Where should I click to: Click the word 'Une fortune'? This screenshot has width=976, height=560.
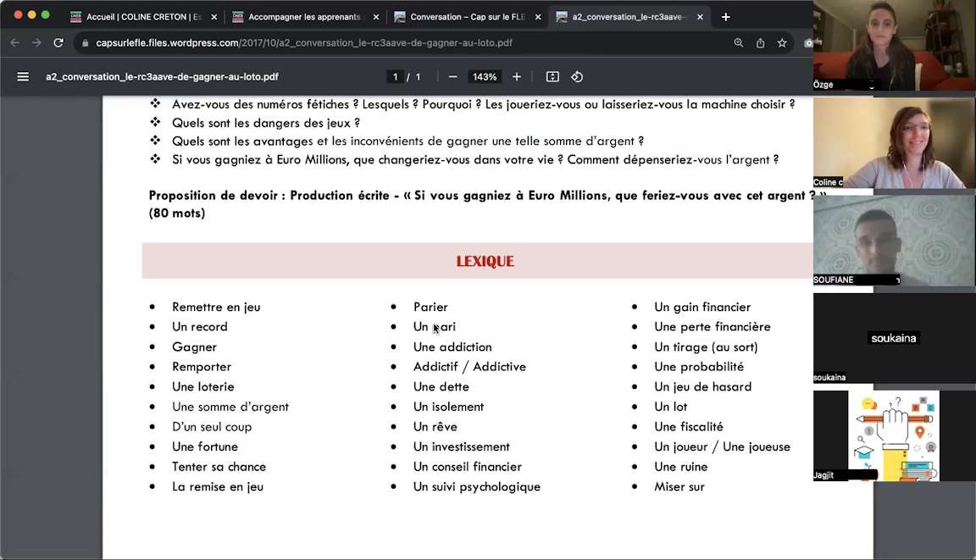click(205, 446)
